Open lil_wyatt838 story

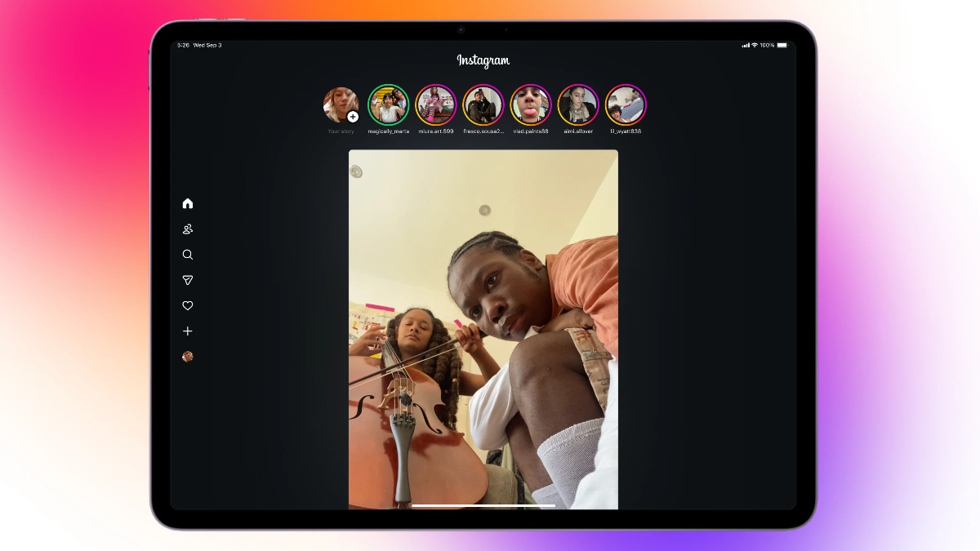[x=626, y=104]
